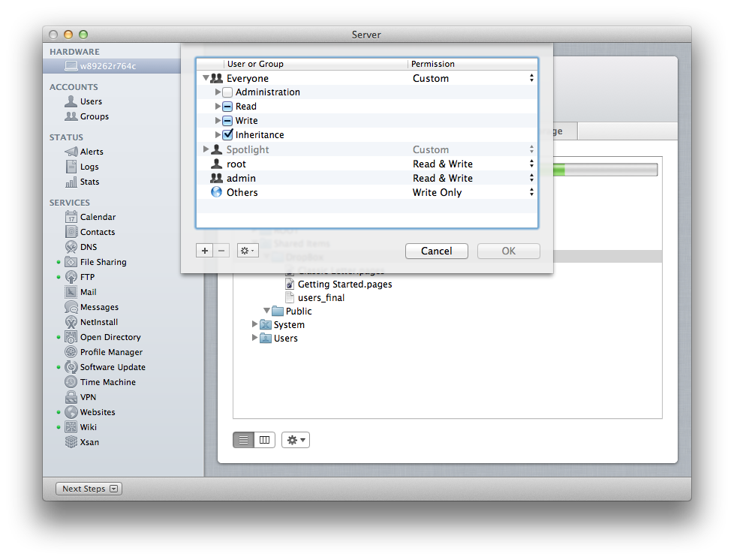Switch file browser to column view

pos(264,440)
